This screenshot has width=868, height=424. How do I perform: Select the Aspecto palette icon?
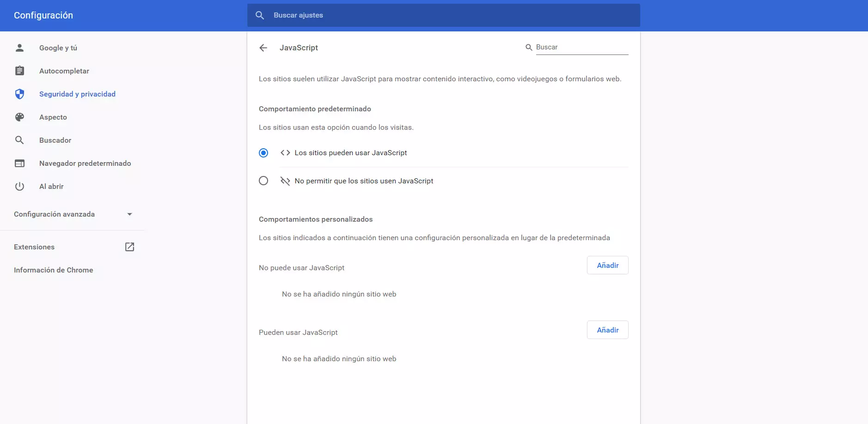pyautogui.click(x=19, y=117)
